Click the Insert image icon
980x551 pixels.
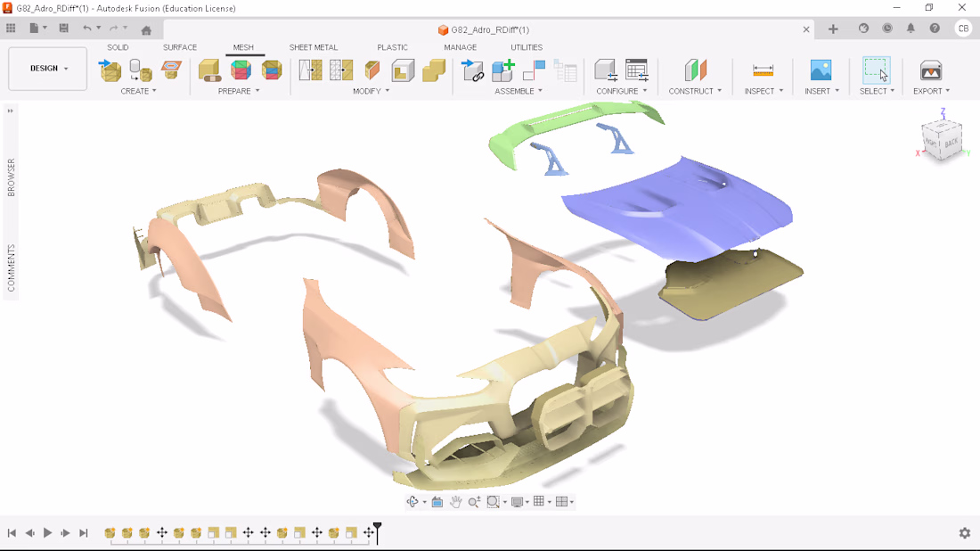tap(821, 70)
